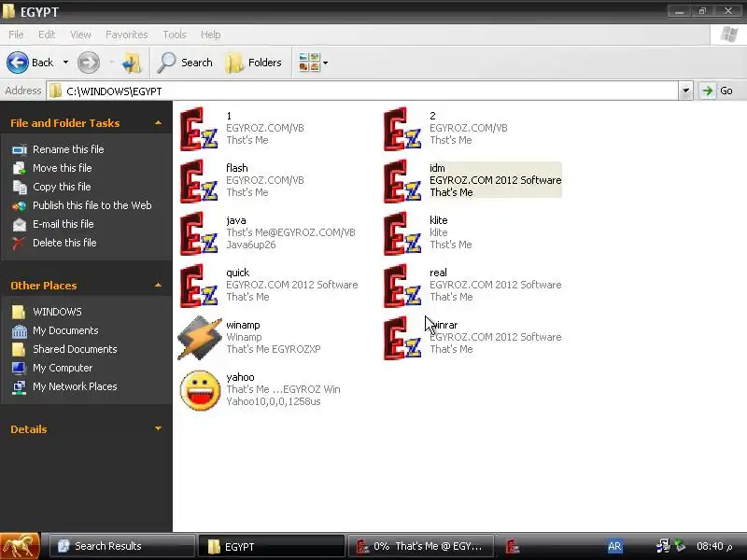This screenshot has width=747, height=560.
Task: Select the java file icon
Action: coord(199,234)
